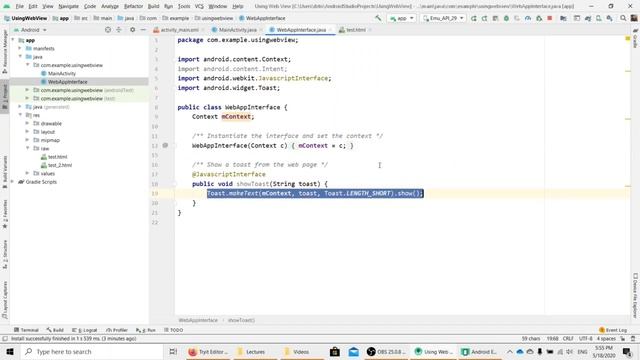Open the File menu

[x=20, y=6]
